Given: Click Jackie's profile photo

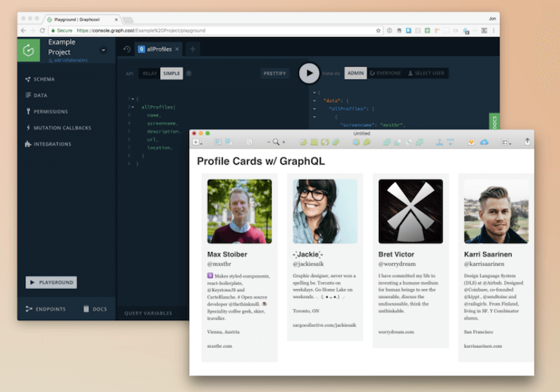Looking at the screenshot, I should pyautogui.click(x=325, y=211).
